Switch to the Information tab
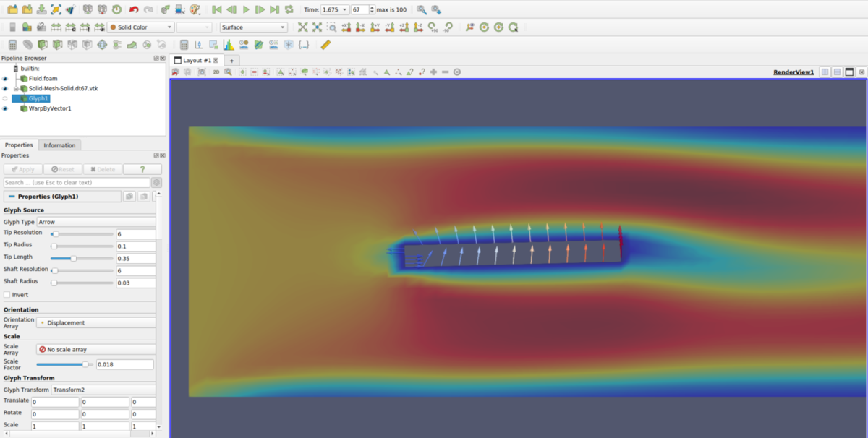Screen dimensions: 868x438 [59, 145]
